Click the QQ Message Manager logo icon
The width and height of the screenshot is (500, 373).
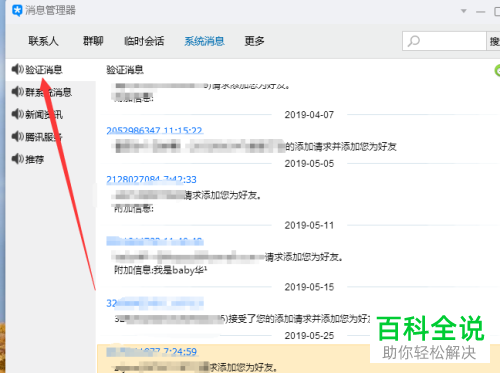[17, 10]
